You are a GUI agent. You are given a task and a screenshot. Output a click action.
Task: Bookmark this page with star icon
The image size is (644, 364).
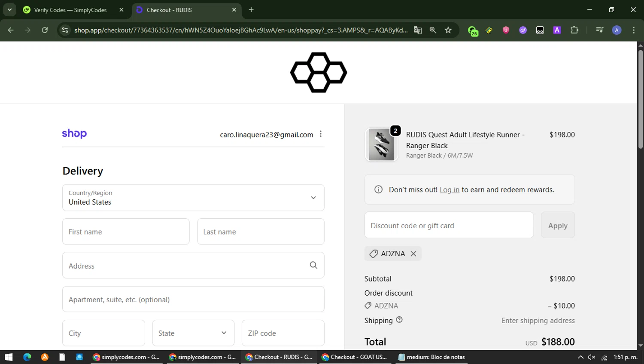pos(448,30)
